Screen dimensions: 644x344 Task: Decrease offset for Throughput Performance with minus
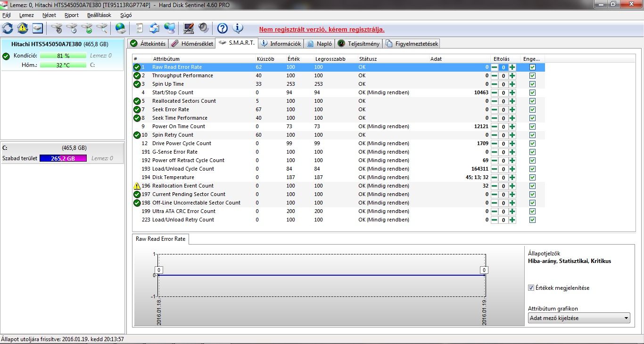point(494,76)
